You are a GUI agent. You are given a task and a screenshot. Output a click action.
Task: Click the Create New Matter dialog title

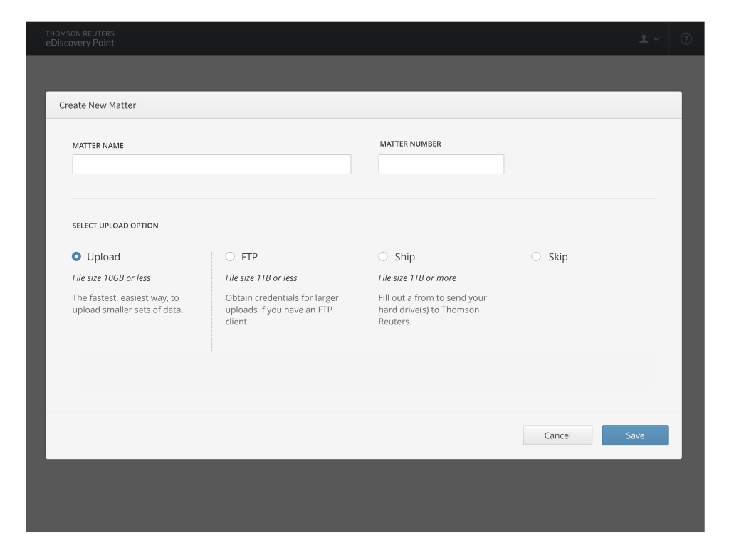[98, 105]
